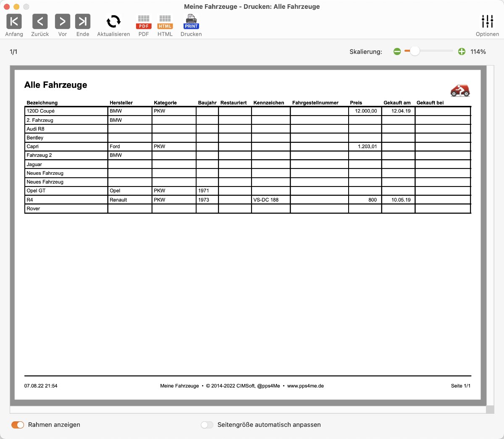
Task: Click the price 12.000,00 cell
Action: (x=365, y=111)
